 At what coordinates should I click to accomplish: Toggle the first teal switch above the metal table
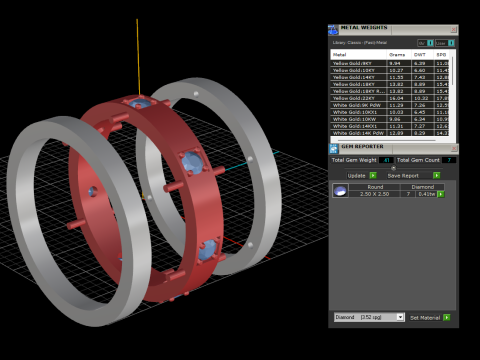coord(430,43)
